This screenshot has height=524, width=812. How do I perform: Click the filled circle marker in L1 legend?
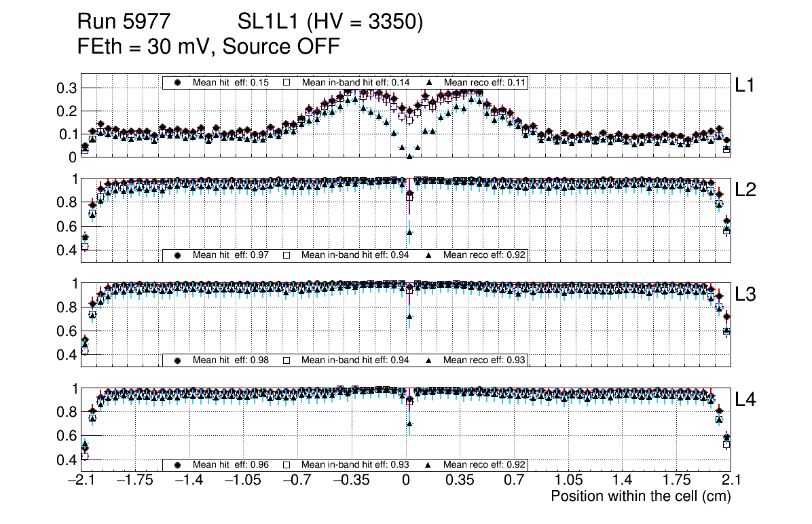coord(178,82)
